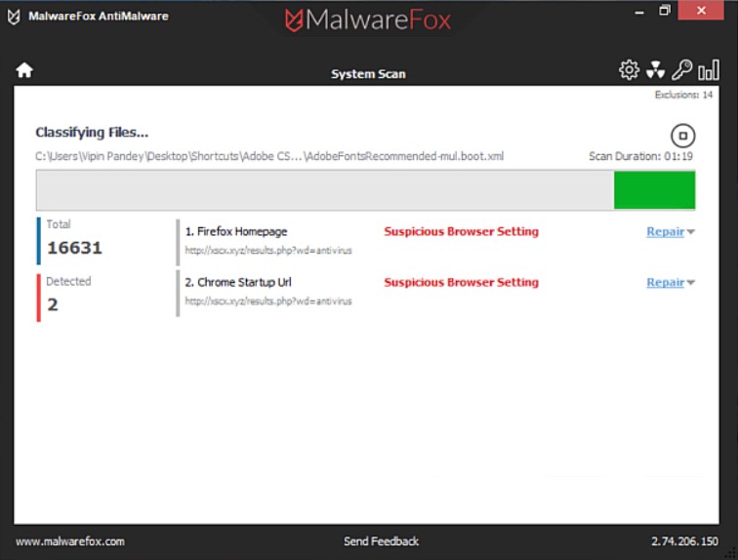Image resolution: width=738 pixels, height=560 pixels.
Task: Click the Firefox Homepage xscx.xyz URL text
Action: tap(268, 251)
